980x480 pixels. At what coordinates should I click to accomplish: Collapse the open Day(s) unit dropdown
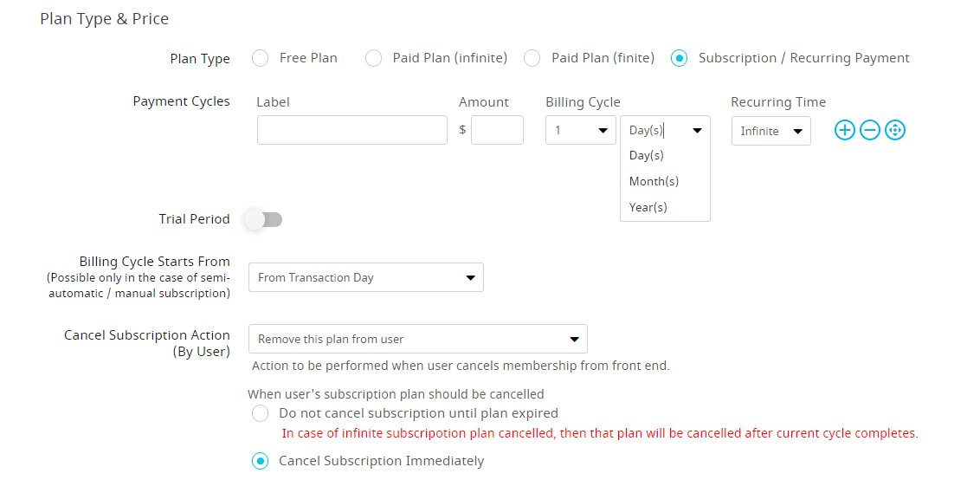(x=665, y=130)
